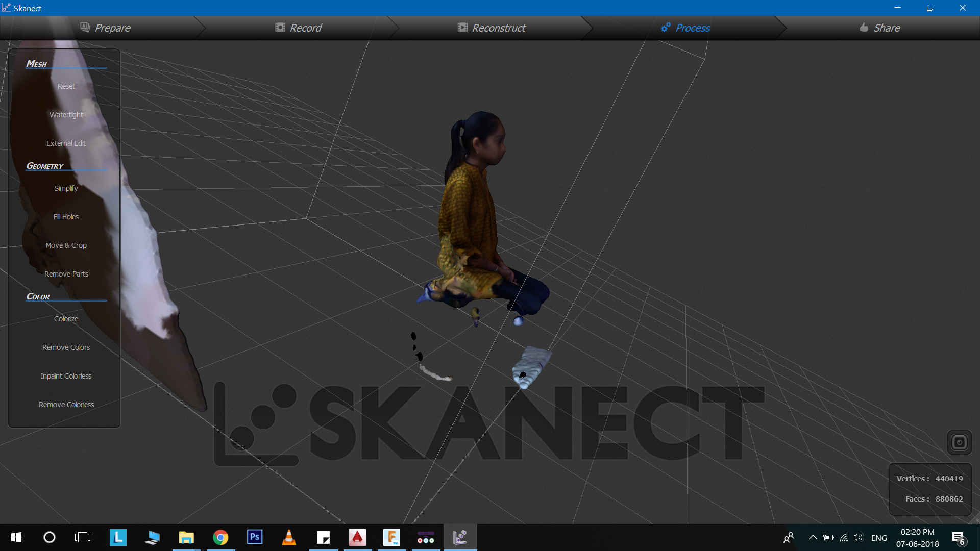Screen dimensions: 980x551
Task: Open Google Chrome from taskbar
Action: [220, 537]
